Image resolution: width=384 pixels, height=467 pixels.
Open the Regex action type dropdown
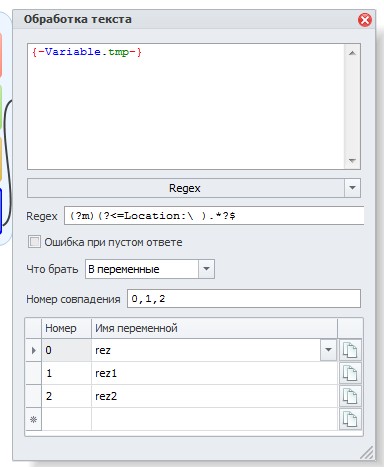(352, 188)
